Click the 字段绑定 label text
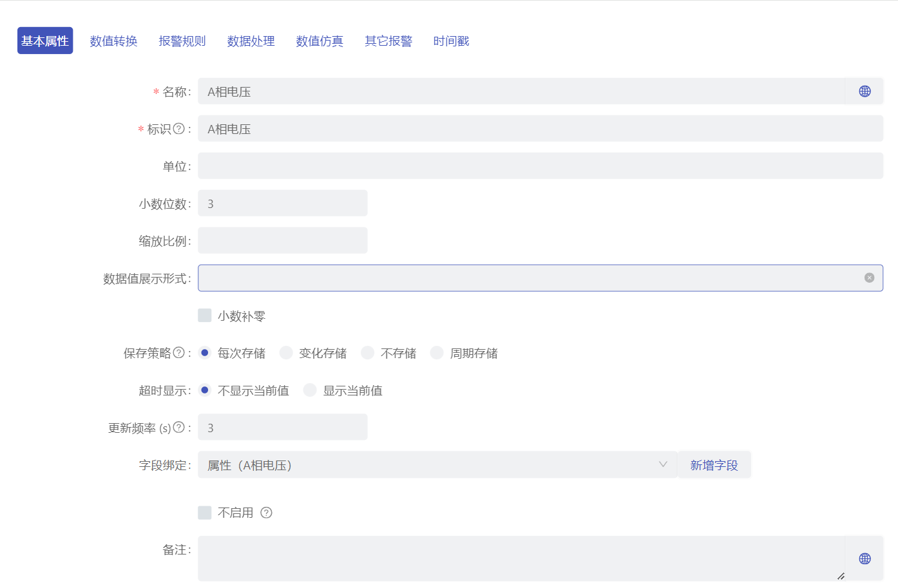898x588 pixels. [x=163, y=465]
